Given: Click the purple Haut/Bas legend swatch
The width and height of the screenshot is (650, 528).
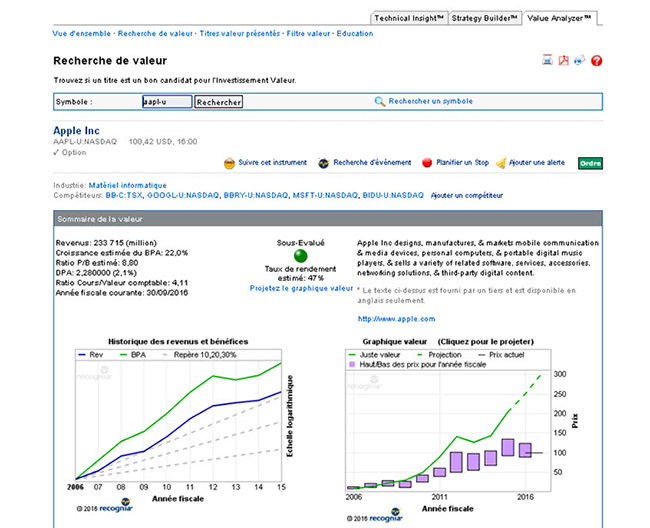Looking at the screenshot, I should (352, 365).
